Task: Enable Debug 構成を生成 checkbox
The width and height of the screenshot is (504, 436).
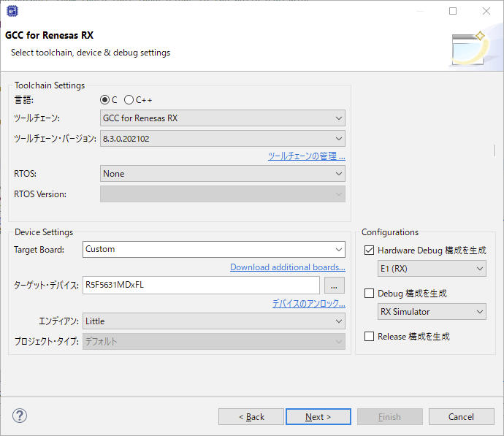Action: [x=370, y=293]
